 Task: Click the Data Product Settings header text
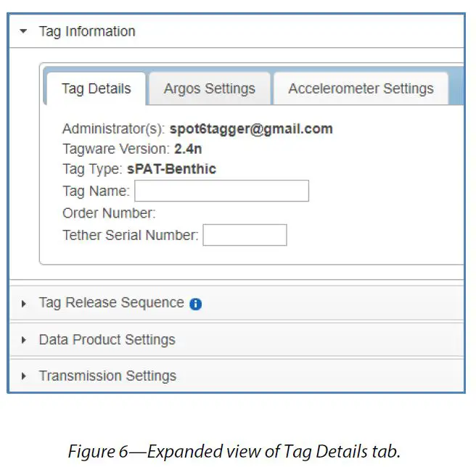click(107, 340)
